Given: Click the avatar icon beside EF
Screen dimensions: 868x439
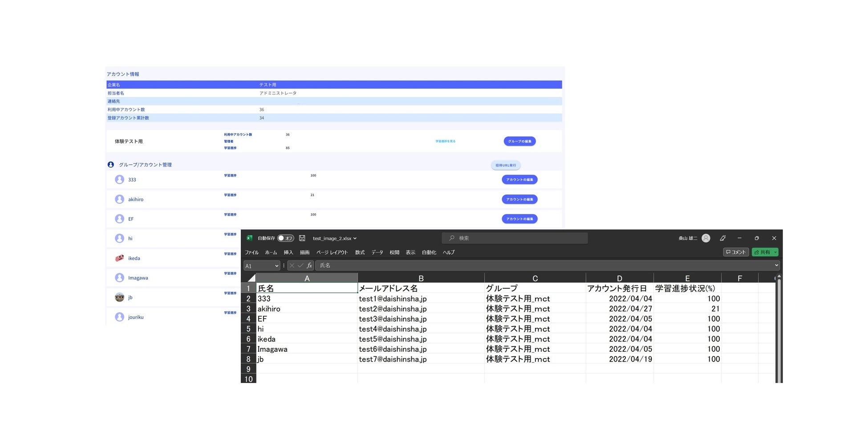Looking at the screenshot, I should click(x=119, y=219).
